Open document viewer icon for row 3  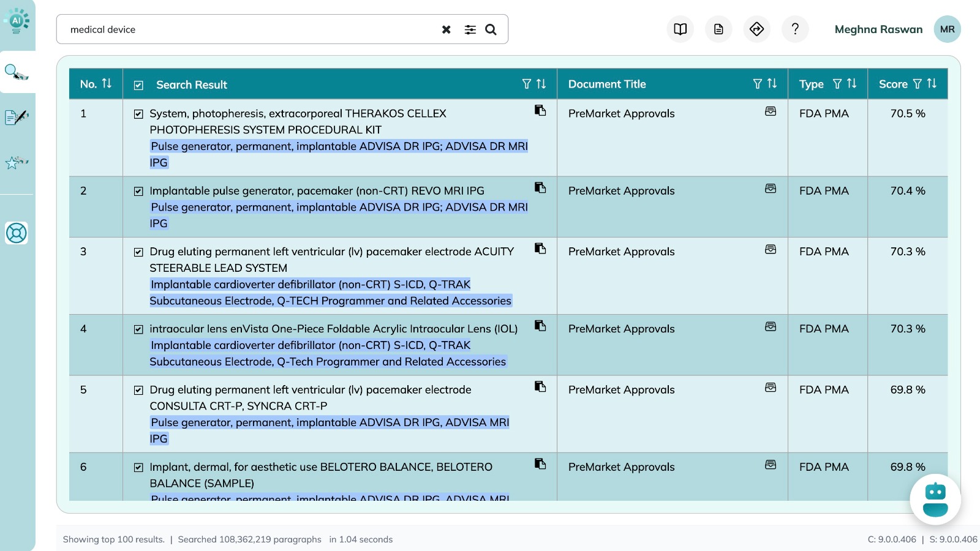pyautogui.click(x=771, y=249)
